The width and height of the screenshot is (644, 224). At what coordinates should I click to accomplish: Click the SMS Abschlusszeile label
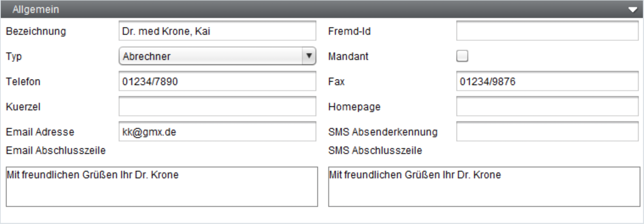(x=375, y=151)
